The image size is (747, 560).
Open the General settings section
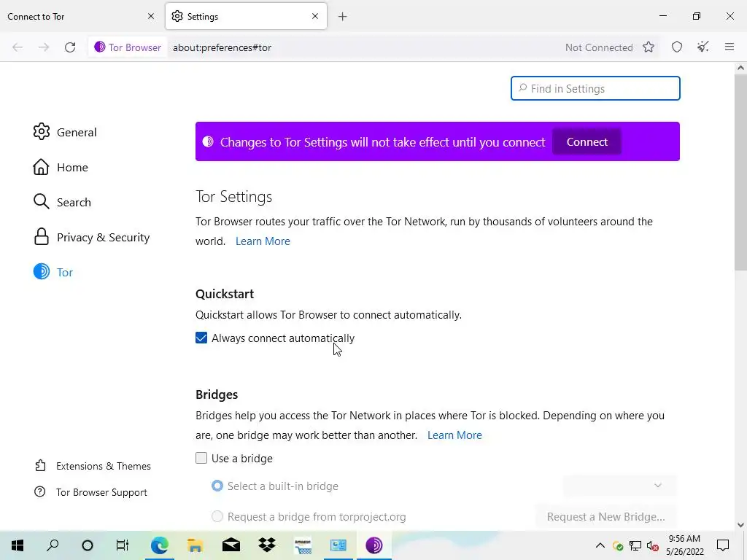[65, 132]
